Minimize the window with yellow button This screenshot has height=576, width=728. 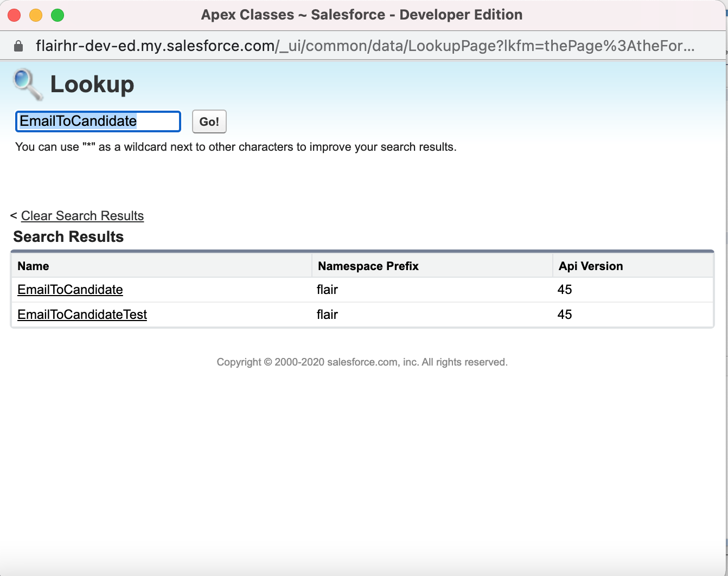point(36,15)
